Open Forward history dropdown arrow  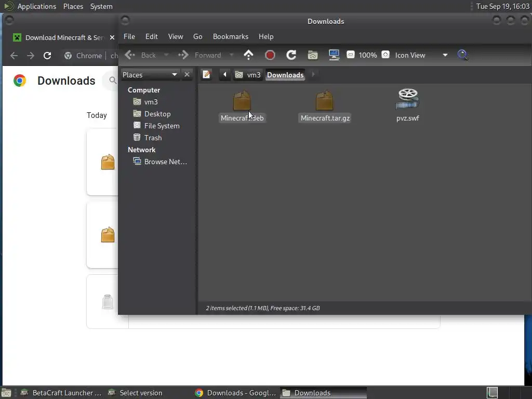pyautogui.click(x=231, y=55)
